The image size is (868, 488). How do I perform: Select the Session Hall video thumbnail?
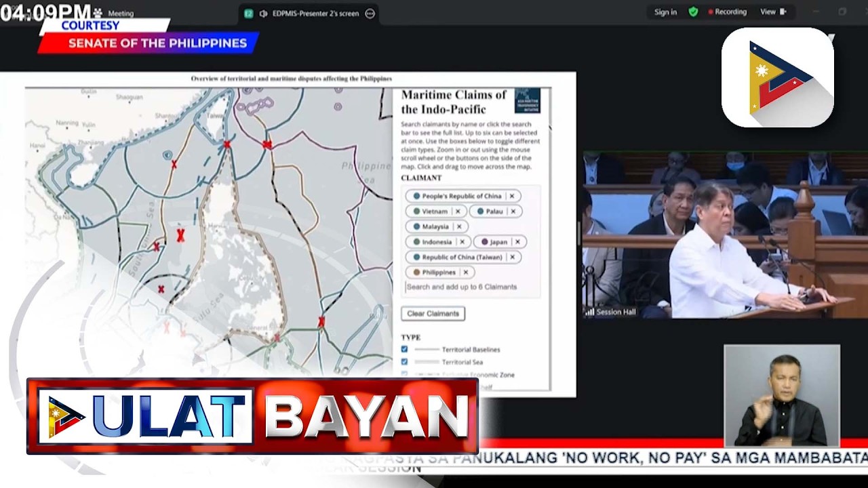coord(725,235)
